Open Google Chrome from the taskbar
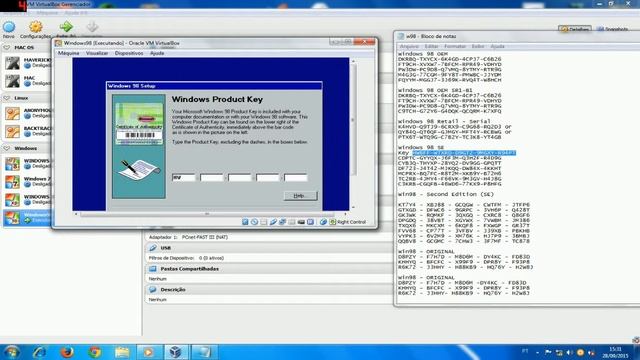Screen dimensions: 640x360 point(94,352)
